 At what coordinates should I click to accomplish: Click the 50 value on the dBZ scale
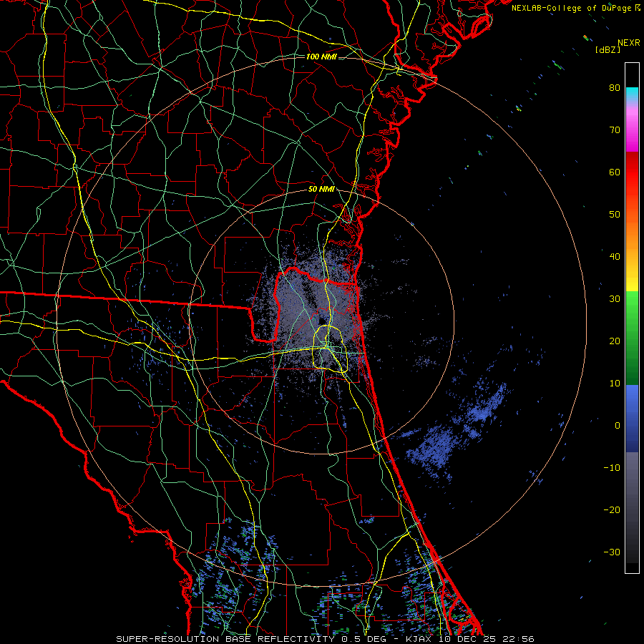[x=615, y=215]
